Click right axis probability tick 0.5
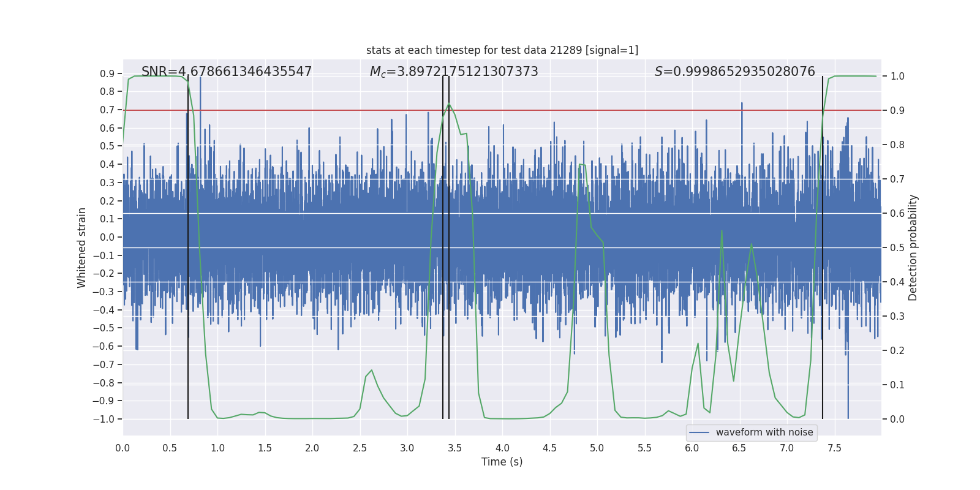The image size is (980, 490). [897, 248]
